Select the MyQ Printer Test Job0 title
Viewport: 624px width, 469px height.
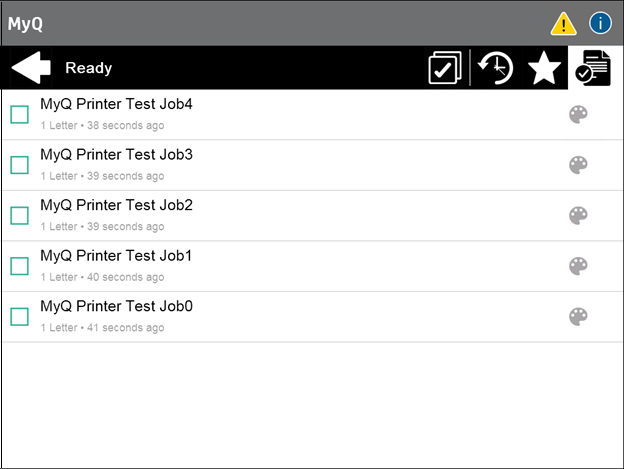116,306
